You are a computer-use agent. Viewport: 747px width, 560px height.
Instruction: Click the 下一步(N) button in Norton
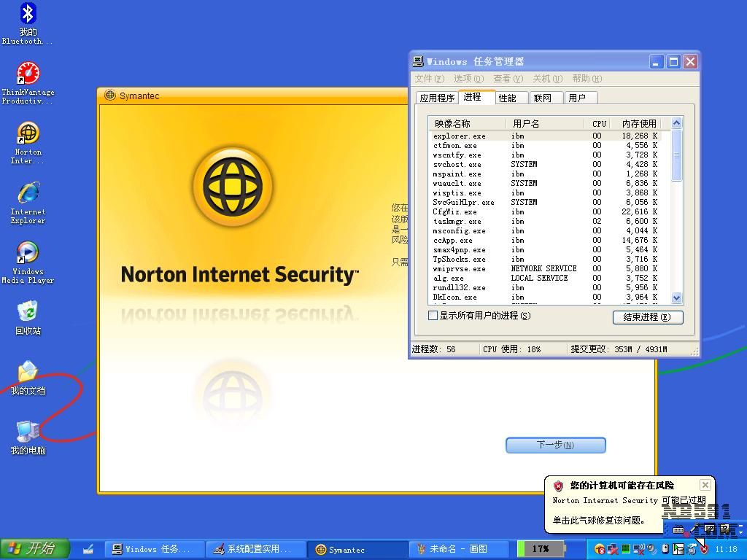(555, 445)
